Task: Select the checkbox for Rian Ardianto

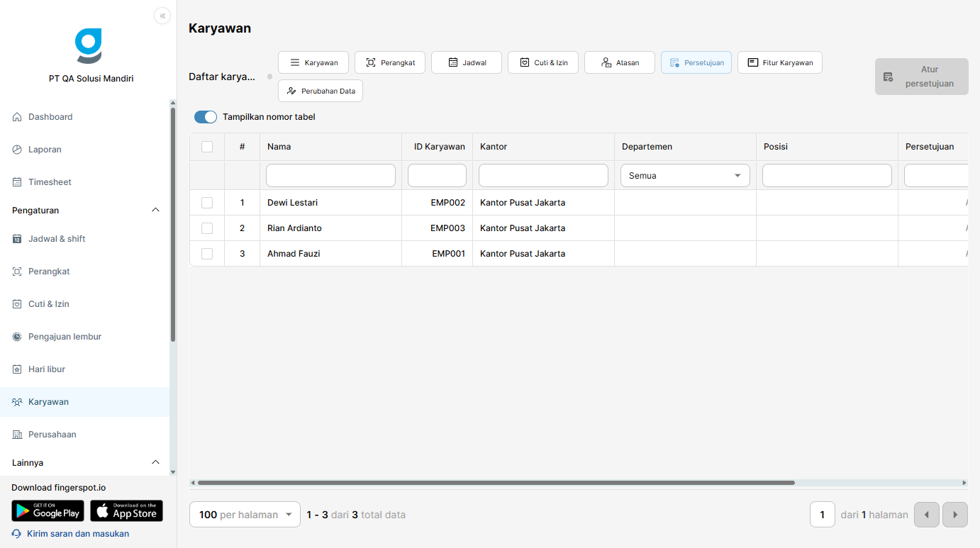Action: pos(207,228)
